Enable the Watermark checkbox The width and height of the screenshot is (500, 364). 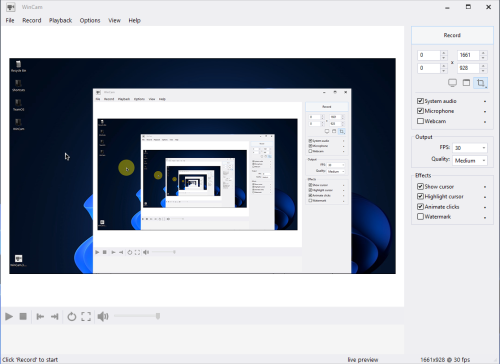[420, 217]
